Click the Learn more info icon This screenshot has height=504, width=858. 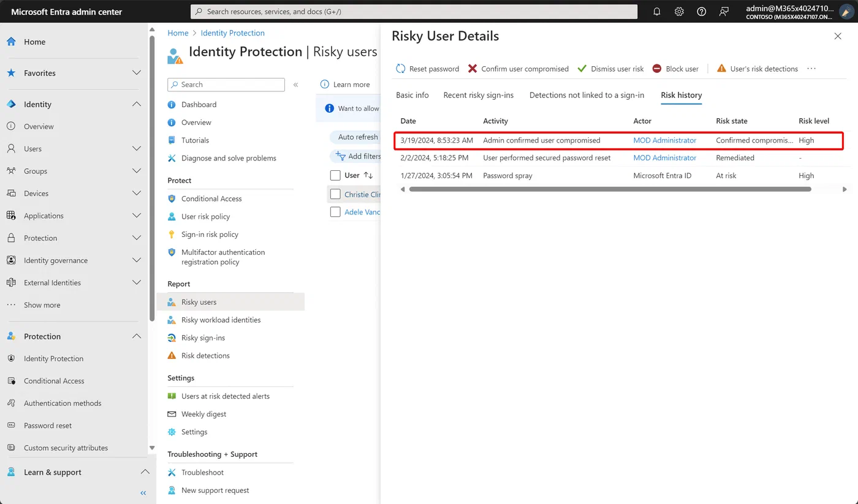pos(325,85)
